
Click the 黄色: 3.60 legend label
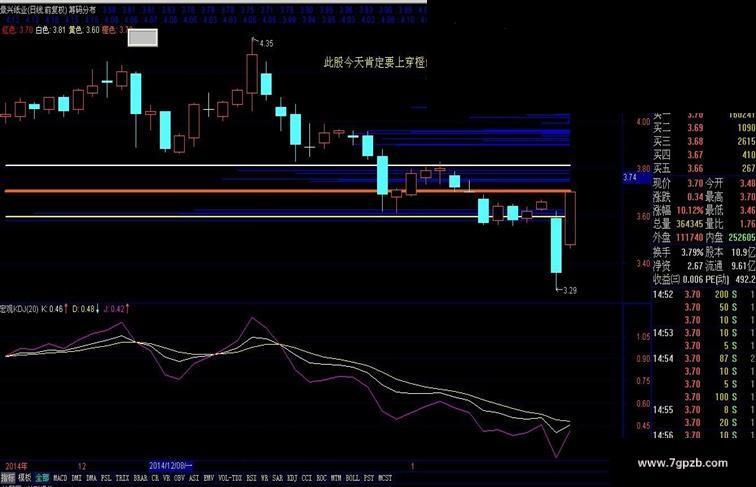(x=84, y=30)
